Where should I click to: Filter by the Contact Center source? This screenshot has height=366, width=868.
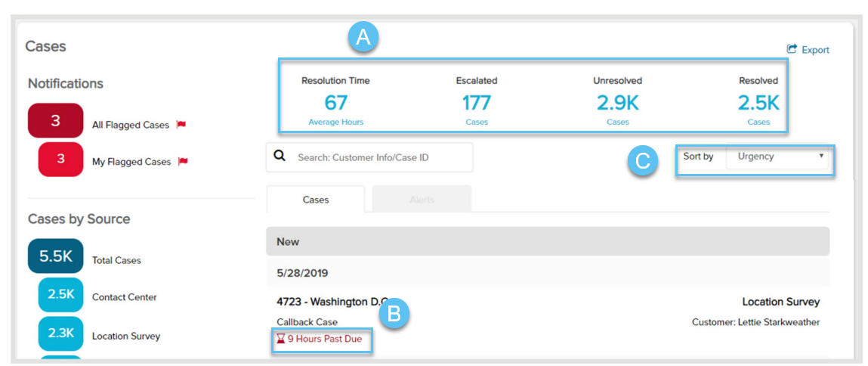(x=60, y=295)
